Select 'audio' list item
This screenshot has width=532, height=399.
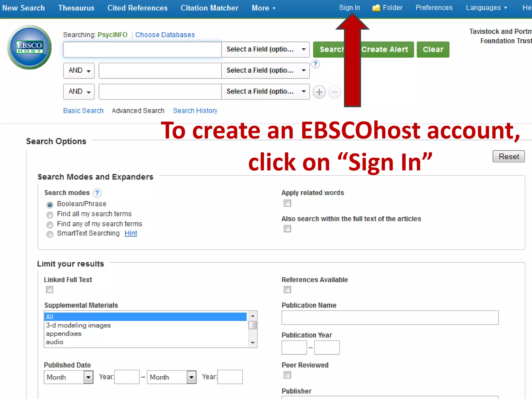coord(145,342)
